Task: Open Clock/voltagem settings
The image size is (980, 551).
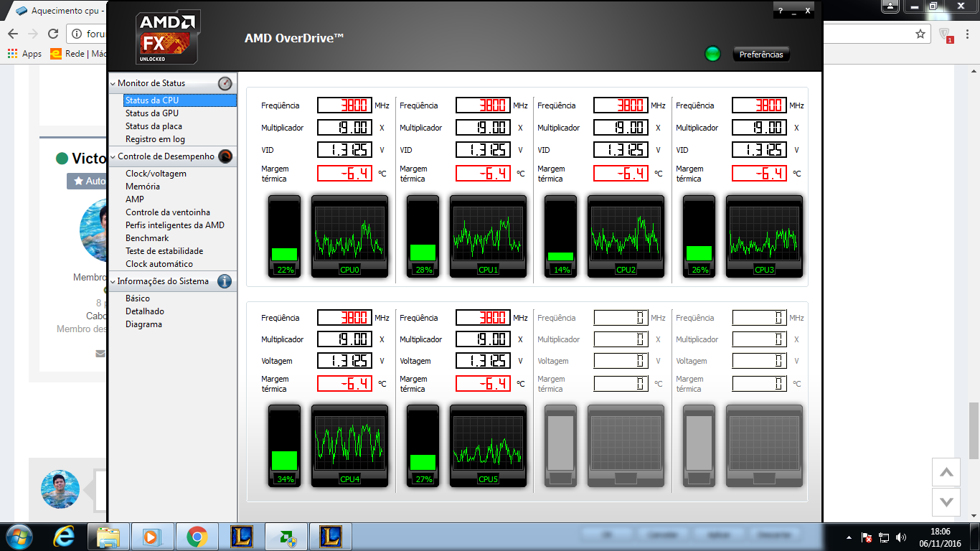Action: pyautogui.click(x=156, y=174)
